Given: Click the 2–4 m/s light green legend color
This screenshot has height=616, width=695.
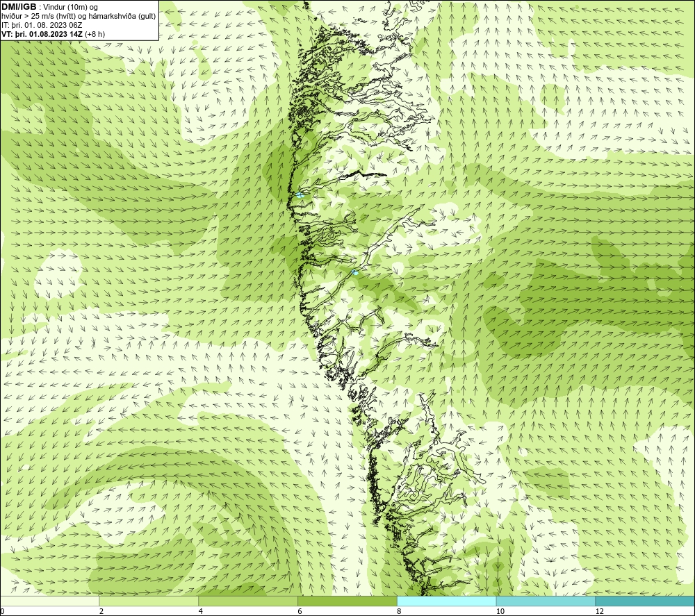Looking at the screenshot, I should pos(149,601).
